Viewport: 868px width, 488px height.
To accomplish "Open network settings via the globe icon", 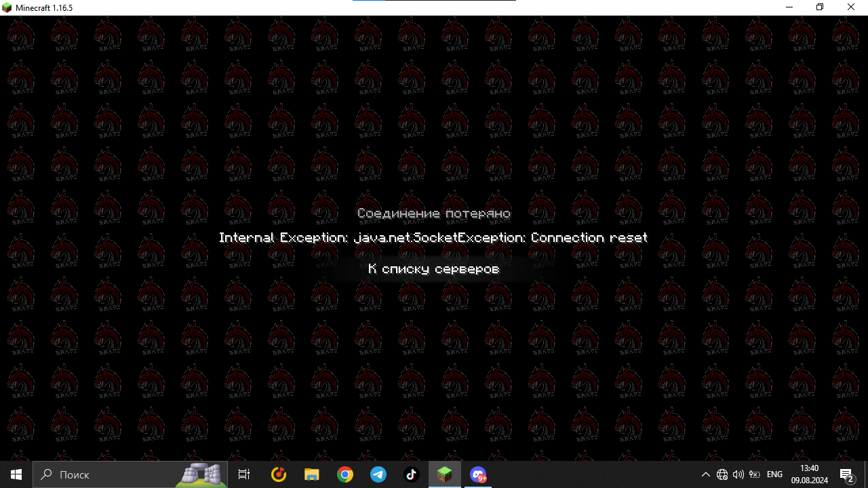I will (x=722, y=474).
